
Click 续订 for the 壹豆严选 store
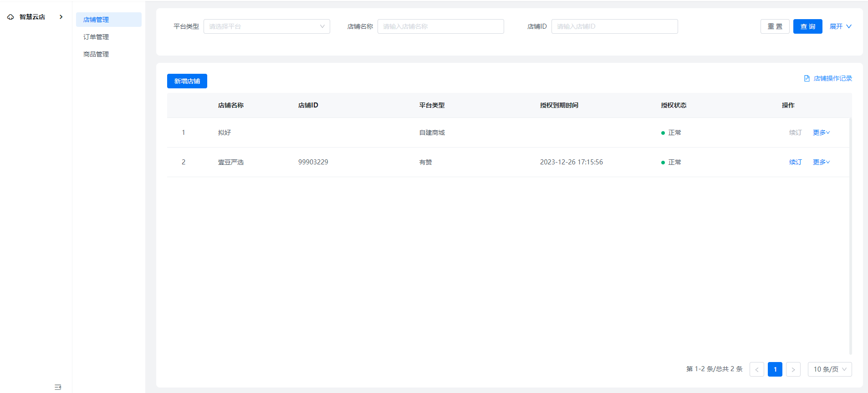pos(795,162)
